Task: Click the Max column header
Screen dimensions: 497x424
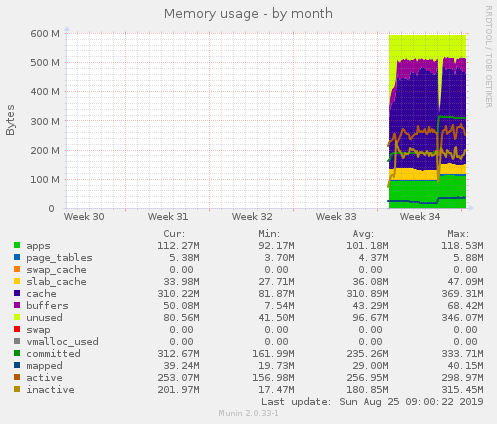Action: click(458, 234)
